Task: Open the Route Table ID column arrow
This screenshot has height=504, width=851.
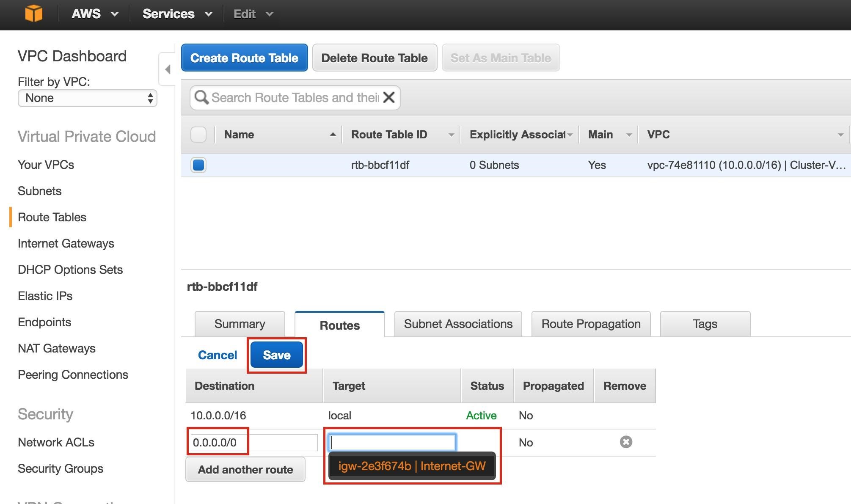Action: [x=451, y=135]
